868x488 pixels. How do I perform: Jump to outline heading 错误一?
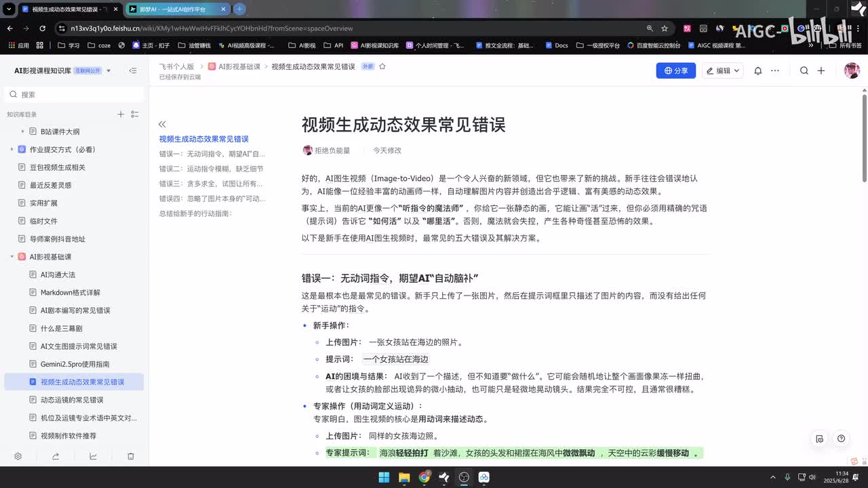point(212,154)
